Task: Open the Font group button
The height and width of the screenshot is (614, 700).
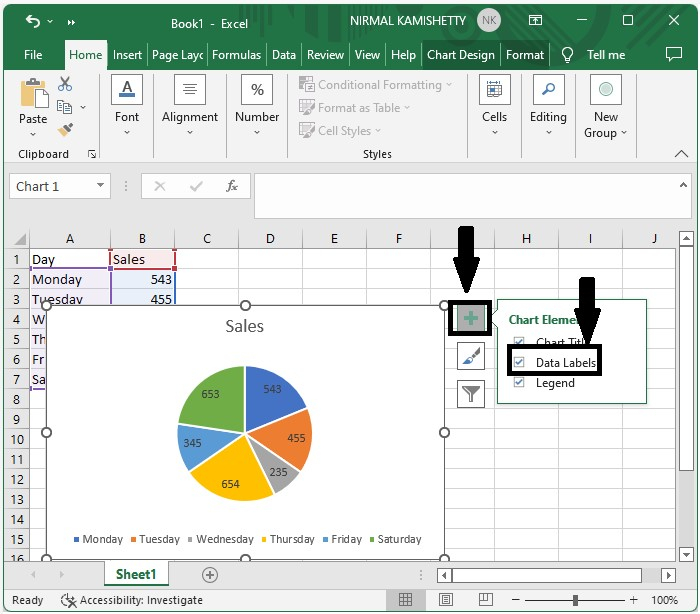Action: click(x=127, y=105)
